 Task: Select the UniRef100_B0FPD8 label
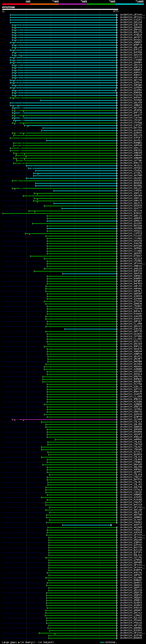pyautogui.click(x=131, y=52)
